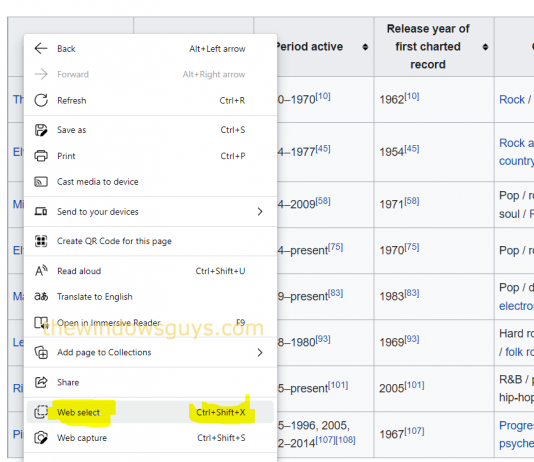
Task: Click the Alt+Left arrow shortcut text
Action: point(217,49)
